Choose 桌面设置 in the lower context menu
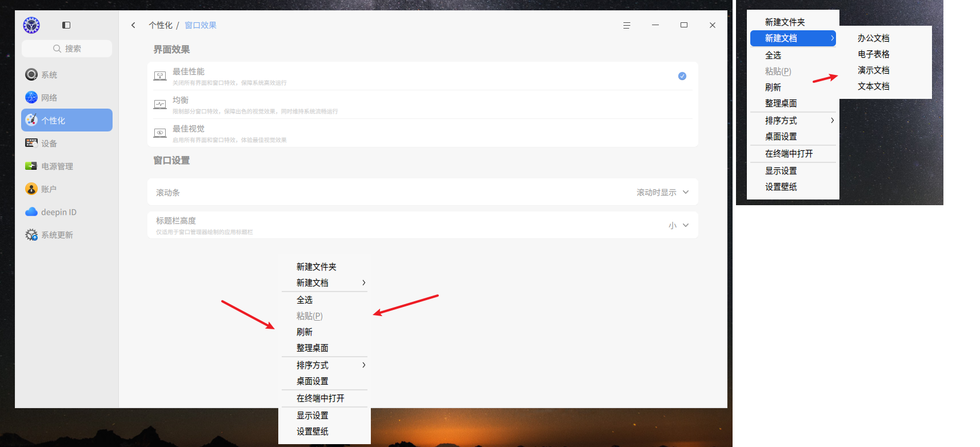Image resolution: width=980 pixels, height=447 pixels. 325,381
